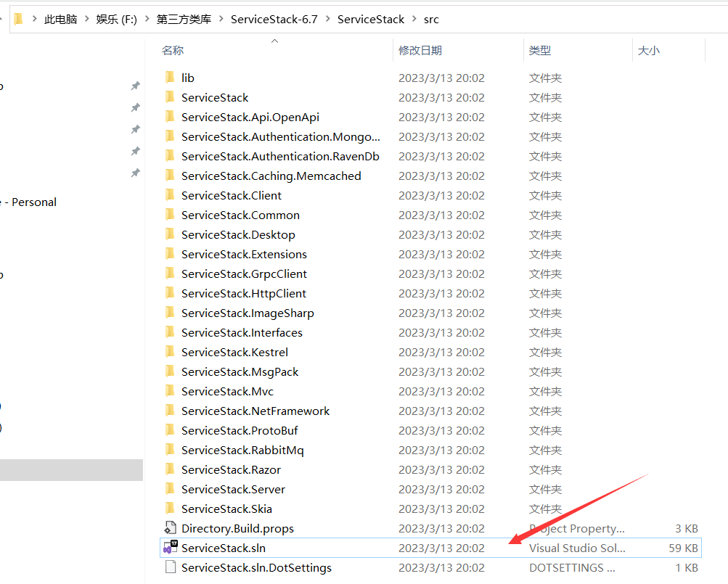This screenshot has height=584, width=728.
Task: Navigate to ServiceStack breadcrumb before src
Action: (371, 19)
